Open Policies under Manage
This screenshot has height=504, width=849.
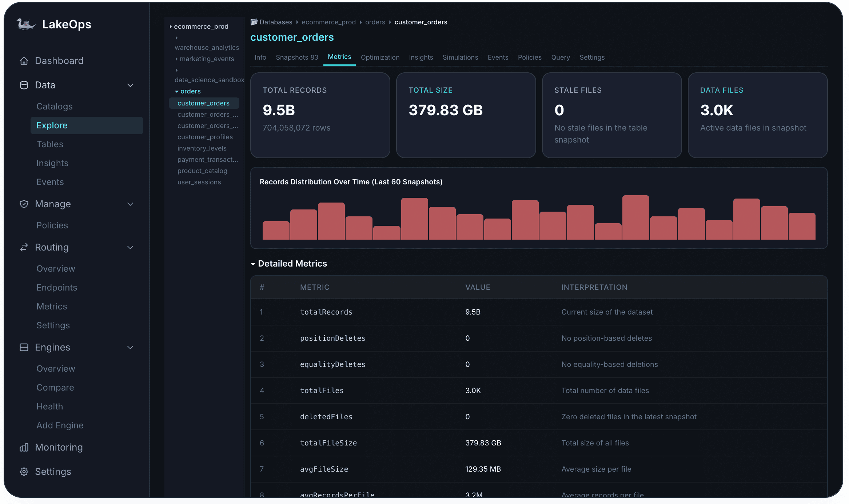(x=52, y=225)
